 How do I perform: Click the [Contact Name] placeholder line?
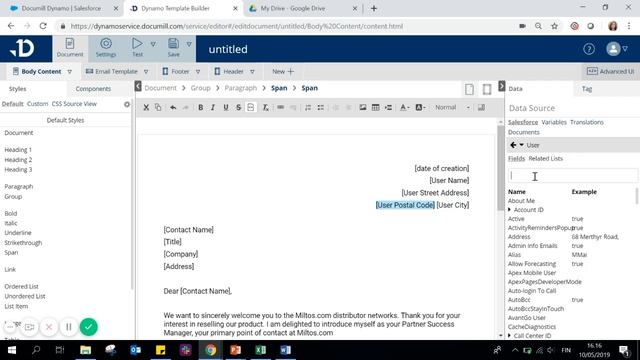tap(189, 230)
